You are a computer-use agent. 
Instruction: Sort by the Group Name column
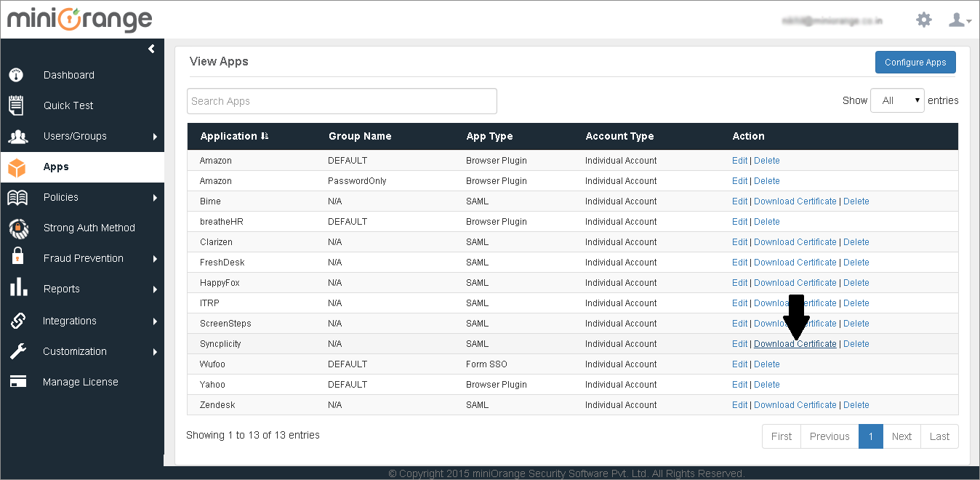(x=360, y=136)
